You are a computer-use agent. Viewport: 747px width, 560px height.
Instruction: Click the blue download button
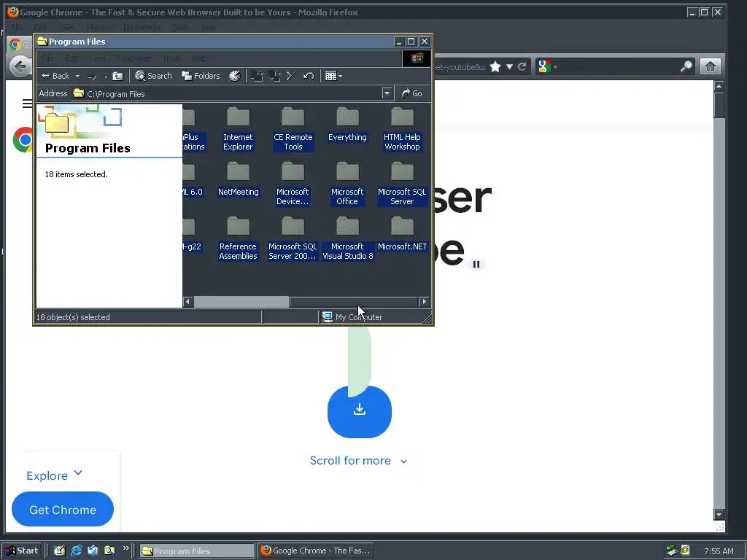pos(360,411)
